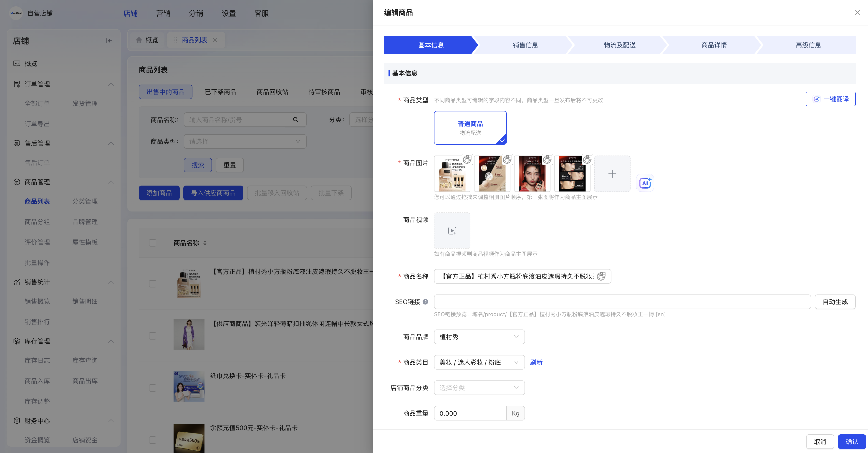Switch to the 高级信息 step tab

(808, 45)
